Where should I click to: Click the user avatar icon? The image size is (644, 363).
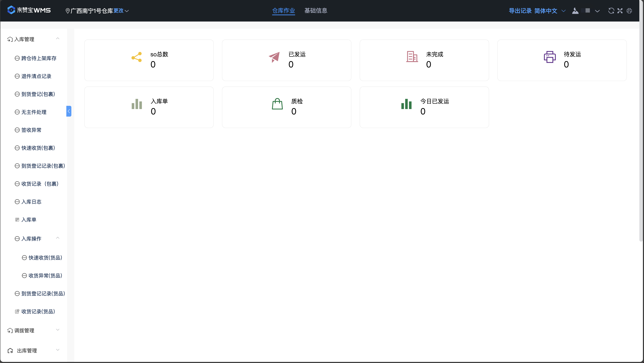[x=575, y=11]
